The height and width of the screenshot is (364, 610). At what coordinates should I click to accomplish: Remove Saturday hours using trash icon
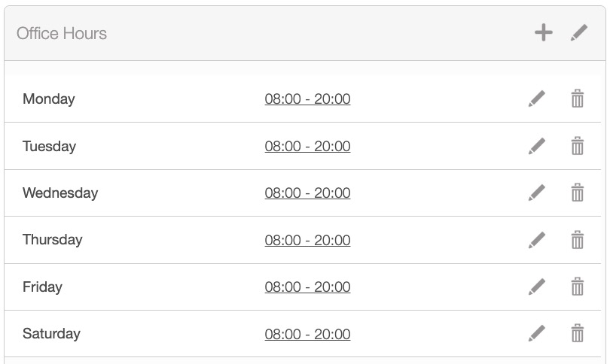click(x=577, y=333)
